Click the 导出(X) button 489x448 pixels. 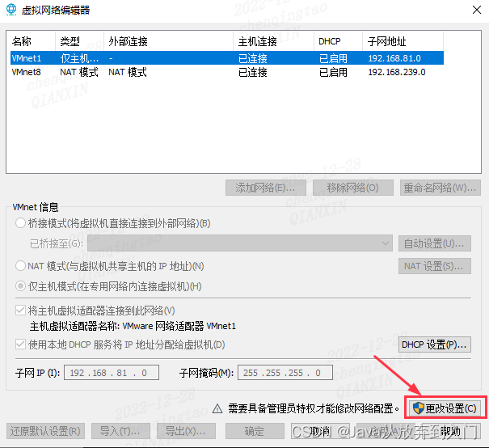coord(186,431)
